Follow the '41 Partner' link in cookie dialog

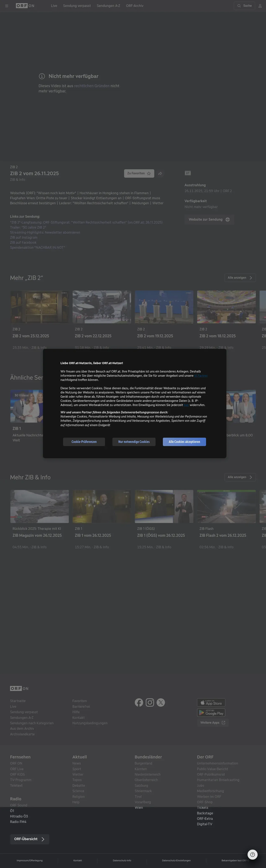pos(201,376)
